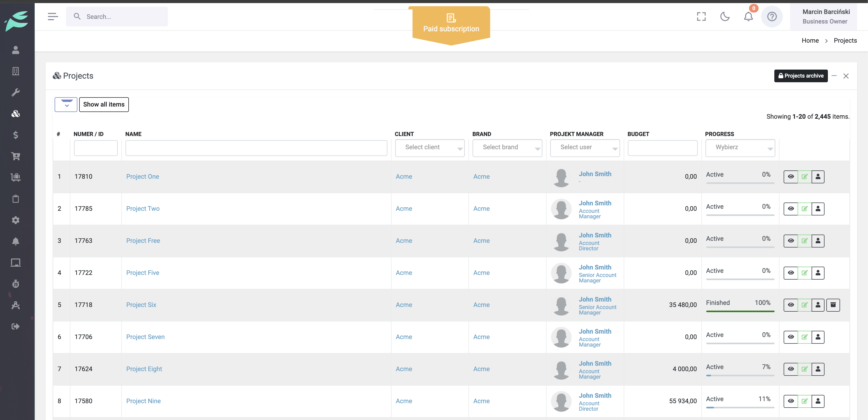Click the application leaf logo
868x420 pixels.
[x=16, y=21]
